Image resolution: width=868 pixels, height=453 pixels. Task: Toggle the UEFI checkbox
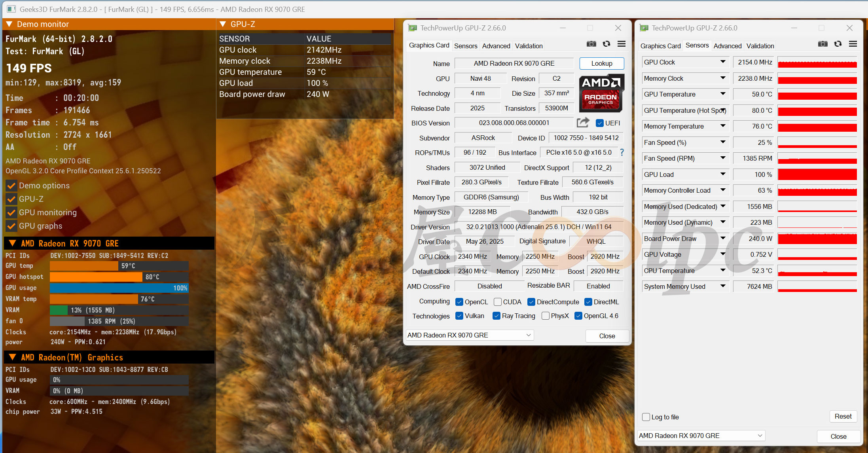[x=600, y=123]
